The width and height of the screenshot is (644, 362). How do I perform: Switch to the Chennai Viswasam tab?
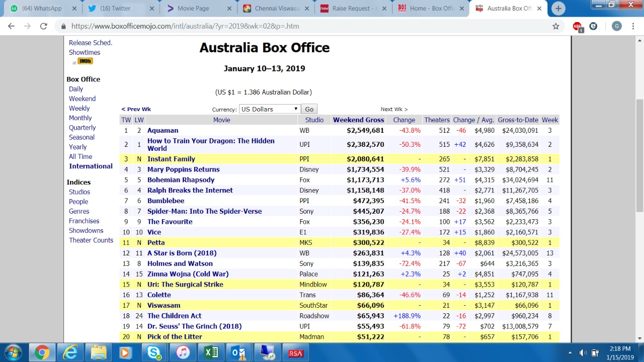[x=274, y=9]
